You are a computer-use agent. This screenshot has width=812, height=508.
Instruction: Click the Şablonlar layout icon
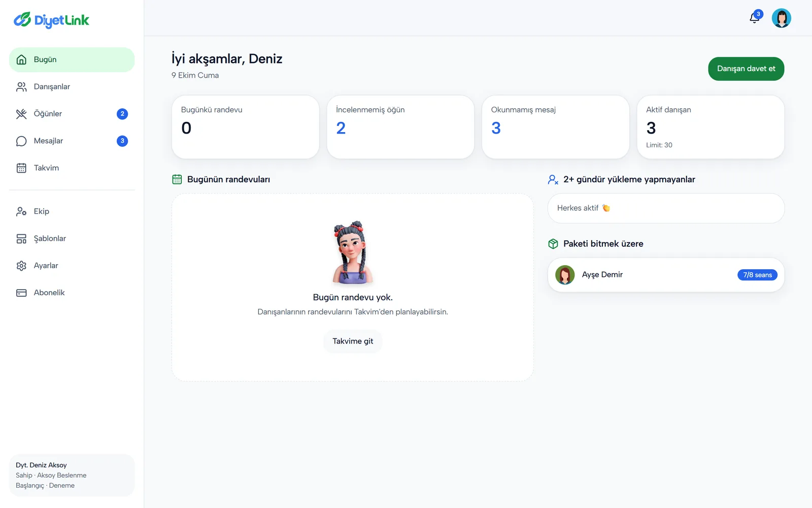click(21, 239)
